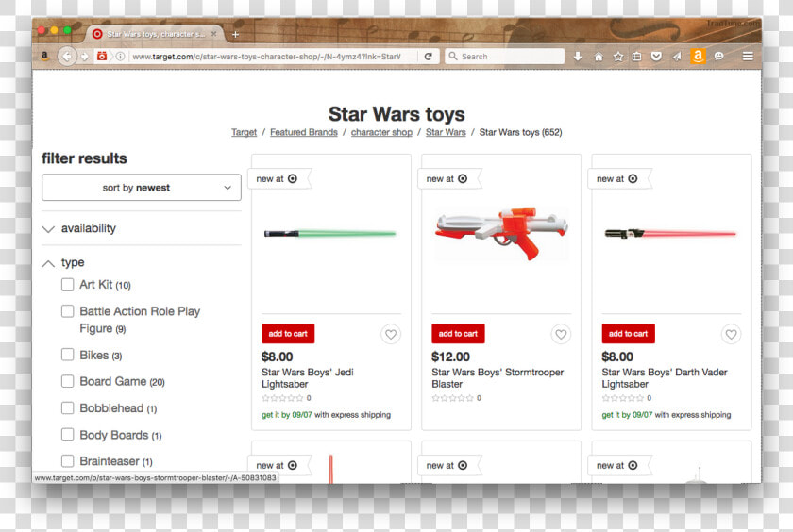This screenshot has height=532, width=793.
Task: Click the $12.00 price text
Action: point(450,357)
